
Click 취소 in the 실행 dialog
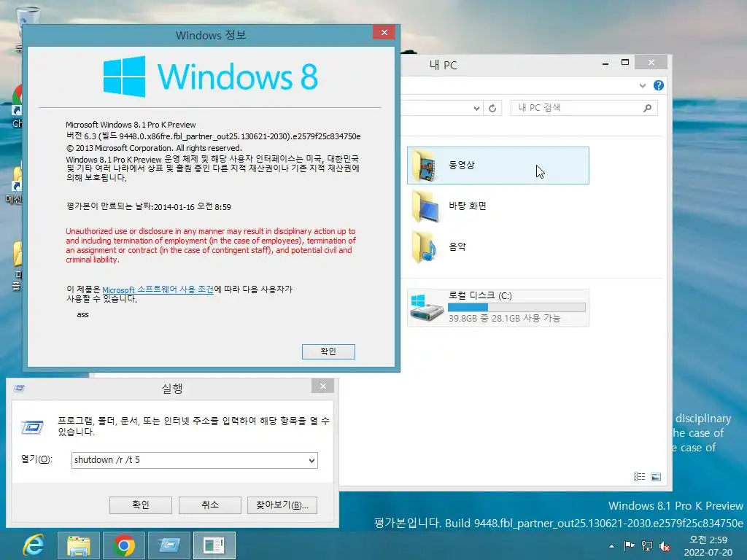(x=209, y=505)
